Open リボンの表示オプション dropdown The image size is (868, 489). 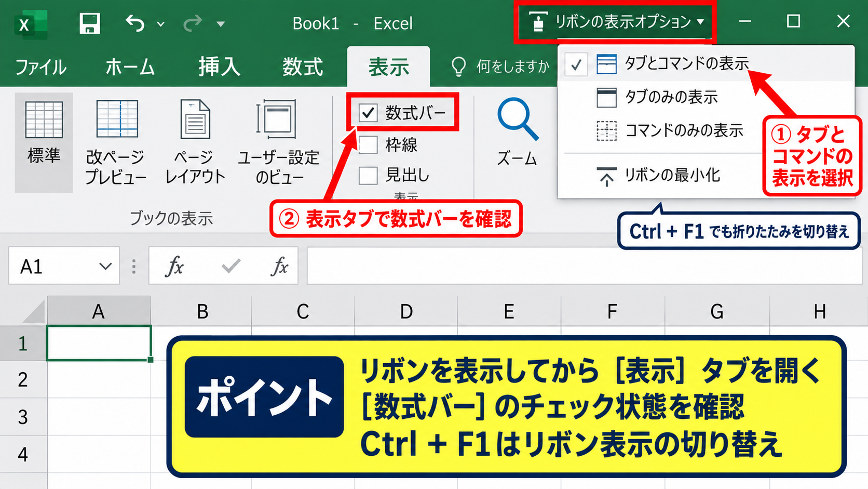(x=616, y=22)
